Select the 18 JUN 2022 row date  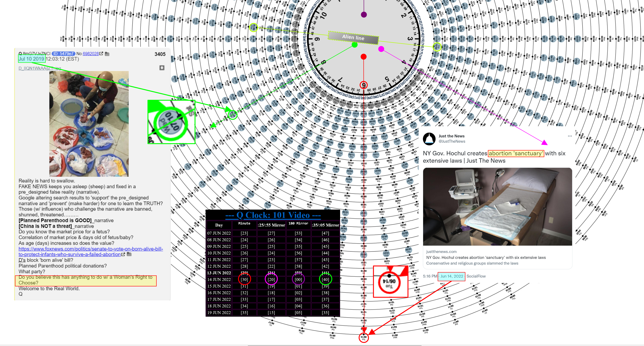pos(219,306)
